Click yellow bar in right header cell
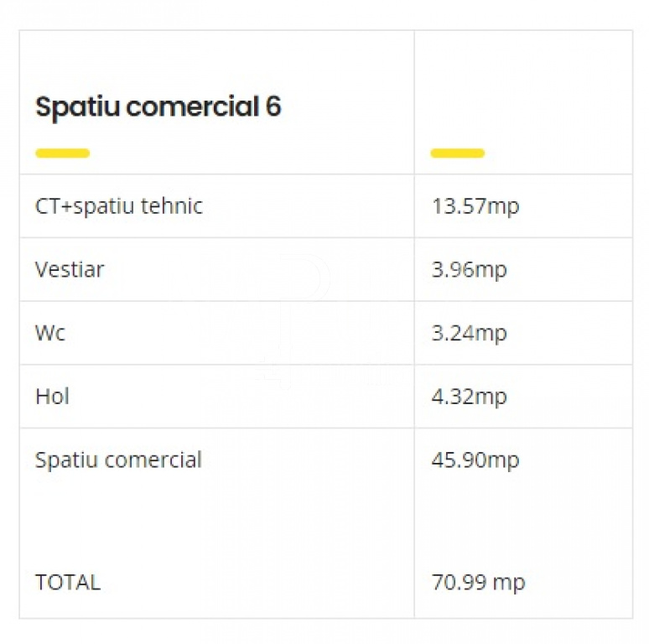Viewport: 649px width, 644px height. point(457,153)
